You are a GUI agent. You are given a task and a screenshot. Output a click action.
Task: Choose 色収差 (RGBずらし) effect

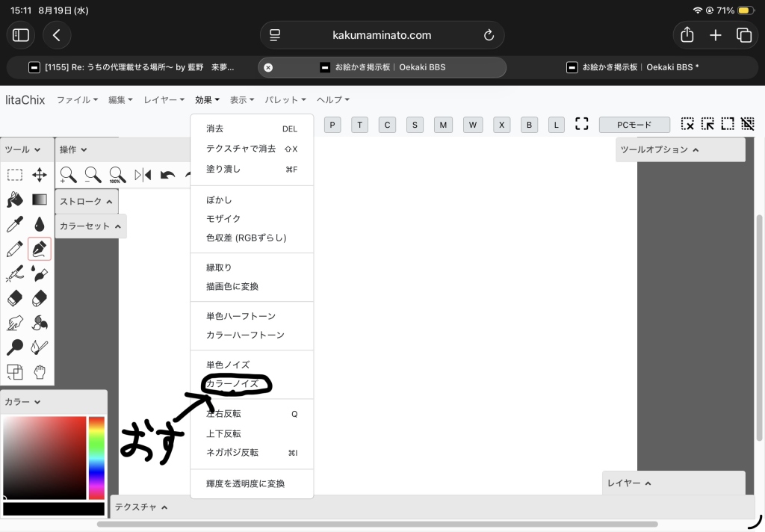252,238
